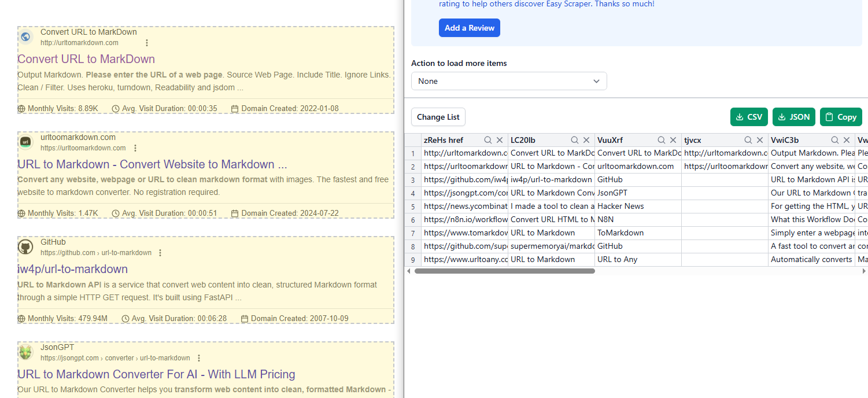
Task: Click 'Monthly Visits: 479.94M' stat
Action: point(62,318)
